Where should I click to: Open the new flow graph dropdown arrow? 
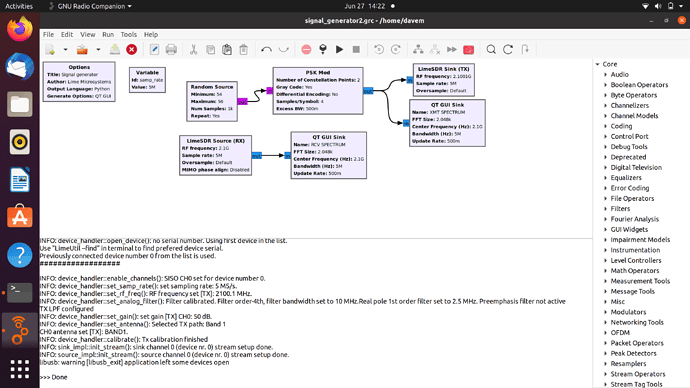pos(66,49)
